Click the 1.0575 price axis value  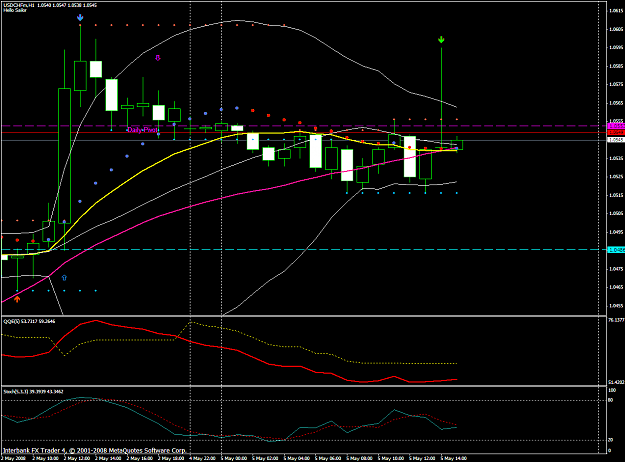617,84
